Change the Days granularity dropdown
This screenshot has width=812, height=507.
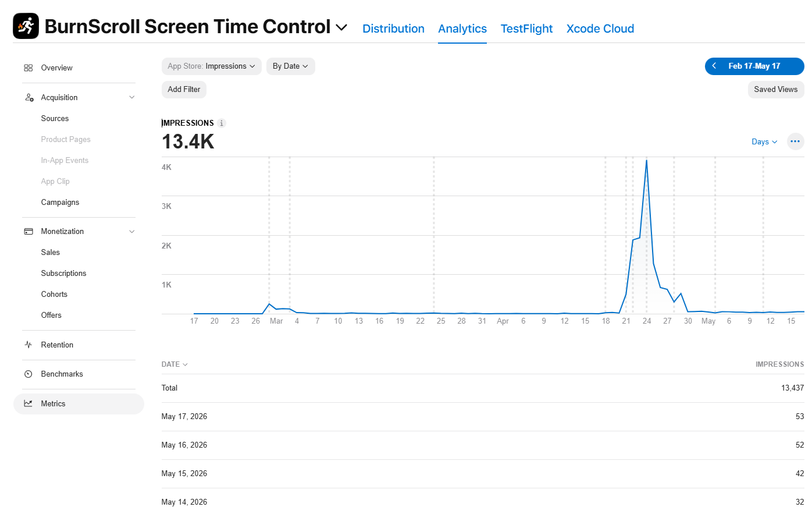tap(764, 141)
